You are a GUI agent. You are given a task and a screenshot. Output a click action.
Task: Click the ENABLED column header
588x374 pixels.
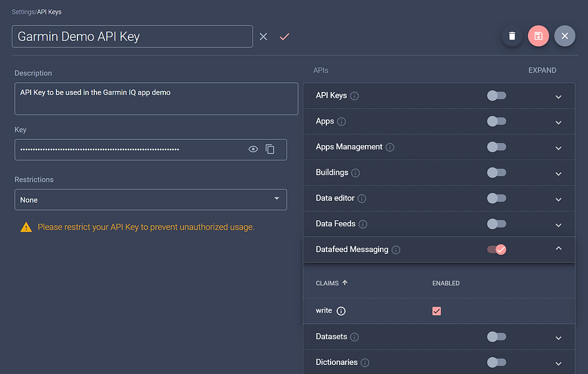446,283
